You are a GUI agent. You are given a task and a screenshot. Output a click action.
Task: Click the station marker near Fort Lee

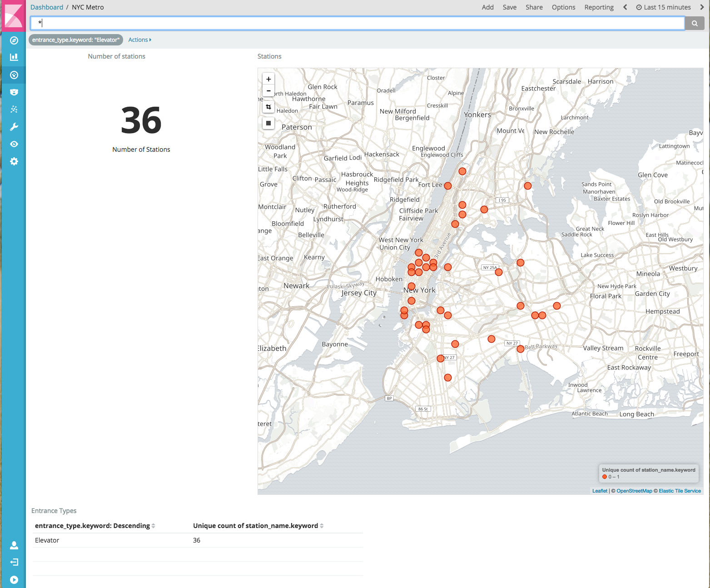[448, 186]
